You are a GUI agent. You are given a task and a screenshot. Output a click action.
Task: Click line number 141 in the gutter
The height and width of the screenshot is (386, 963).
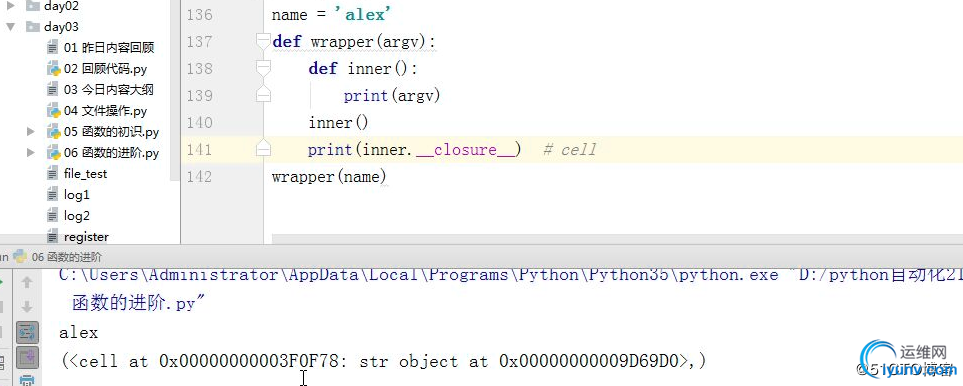click(200, 150)
